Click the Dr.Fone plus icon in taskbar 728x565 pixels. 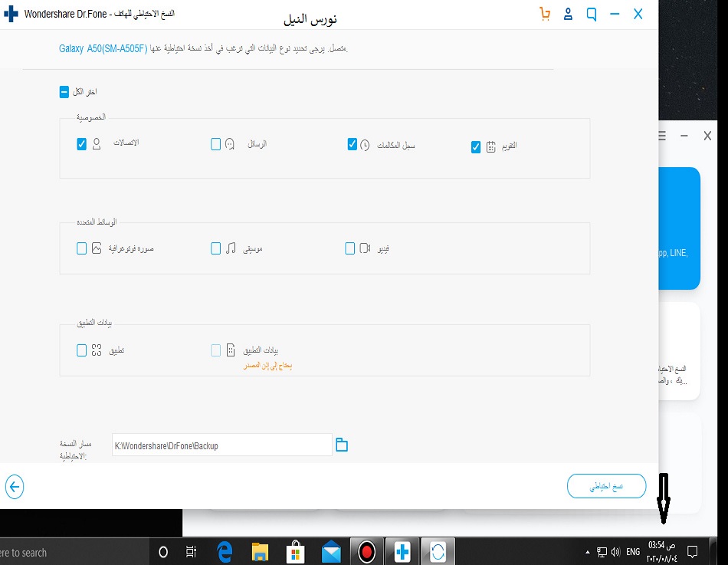pyautogui.click(x=402, y=552)
